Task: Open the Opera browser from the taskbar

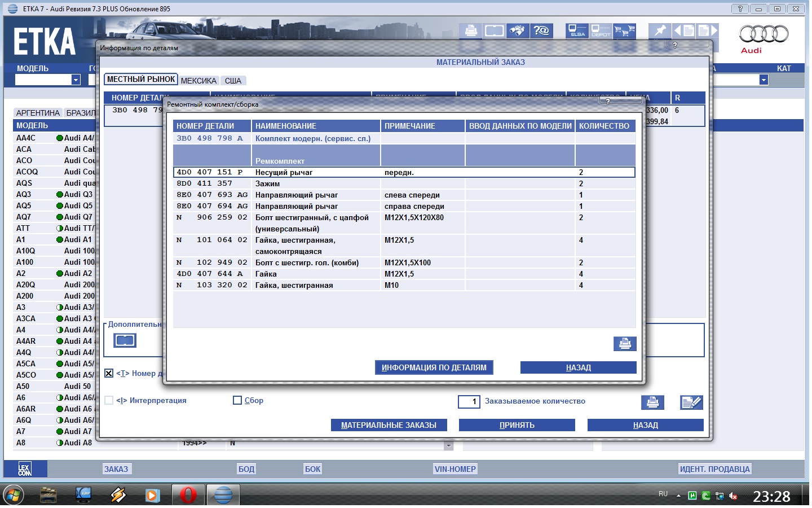Action: tap(188, 495)
